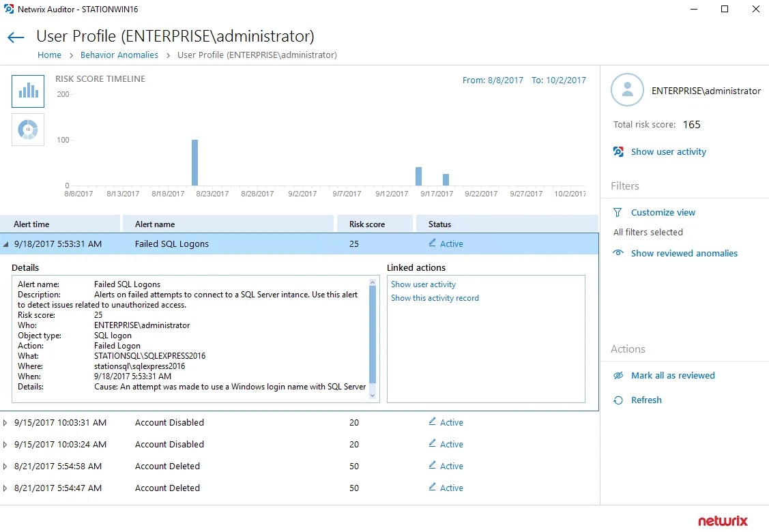Click edit pencil on 8/21/2017 5:54:47 AM row
The image size is (769, 532).
(x=432, y=487)
